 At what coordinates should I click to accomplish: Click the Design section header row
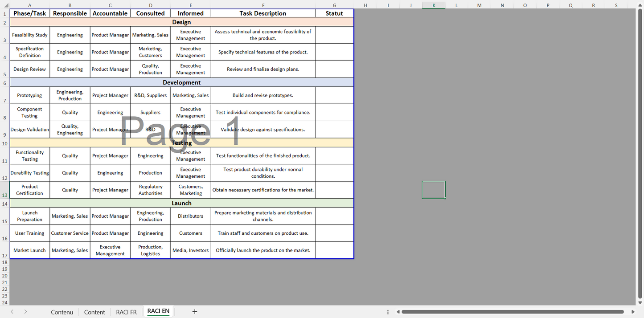(182, 21)
